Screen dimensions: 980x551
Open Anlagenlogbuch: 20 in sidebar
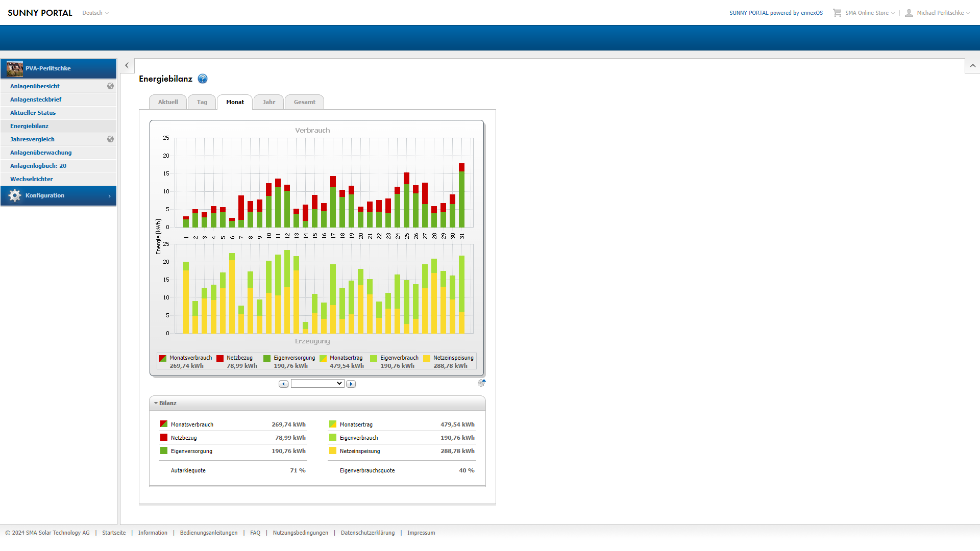click(38, 166)
